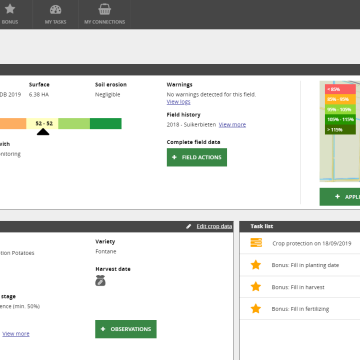
Task: Click star icon for planting date bonus
Action: click(x=256, y=265)
